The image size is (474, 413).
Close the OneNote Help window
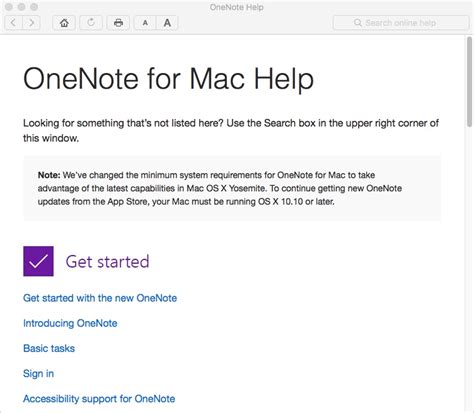tap(9, 7)
